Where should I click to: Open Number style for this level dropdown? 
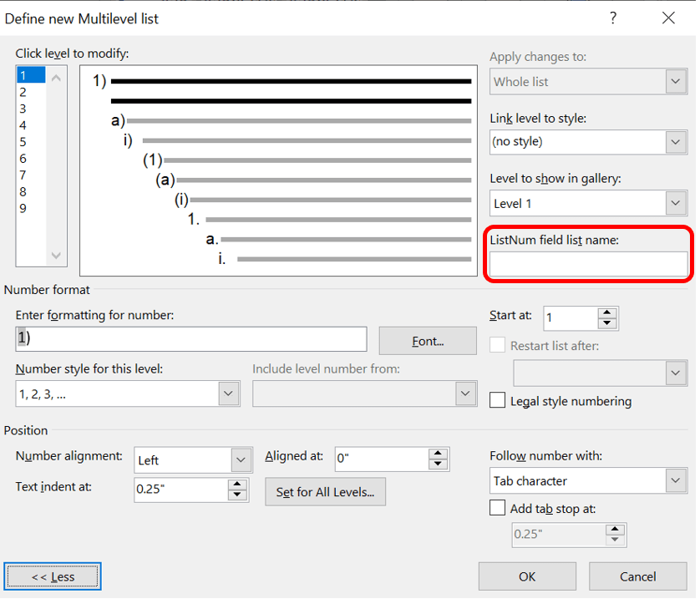(x=228, y=394)
